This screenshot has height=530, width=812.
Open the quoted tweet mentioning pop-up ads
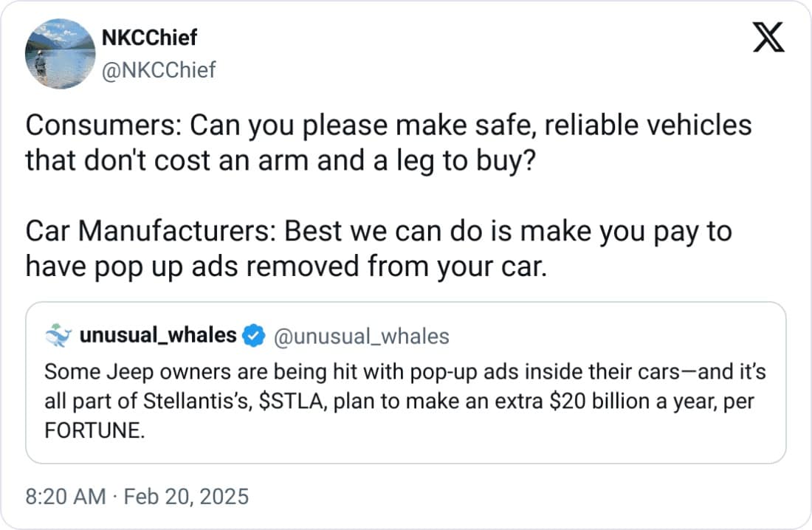[x=405, y=428]
